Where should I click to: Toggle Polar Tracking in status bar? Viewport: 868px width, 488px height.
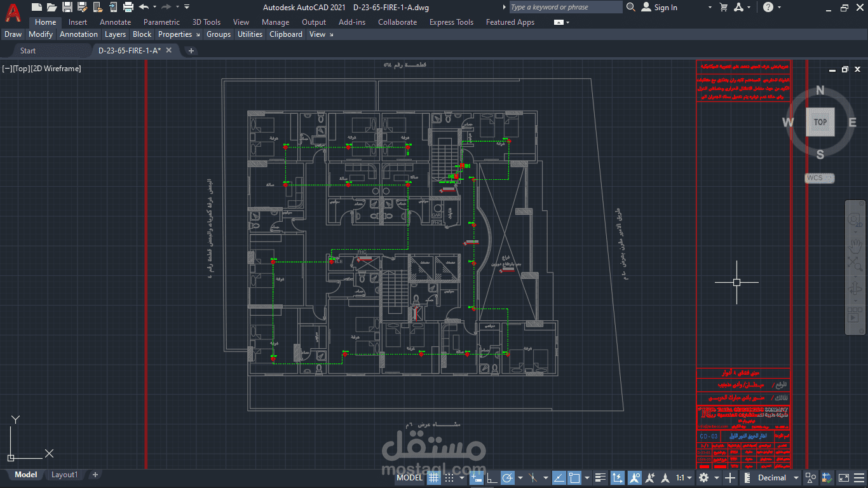[x=507, y=478]
